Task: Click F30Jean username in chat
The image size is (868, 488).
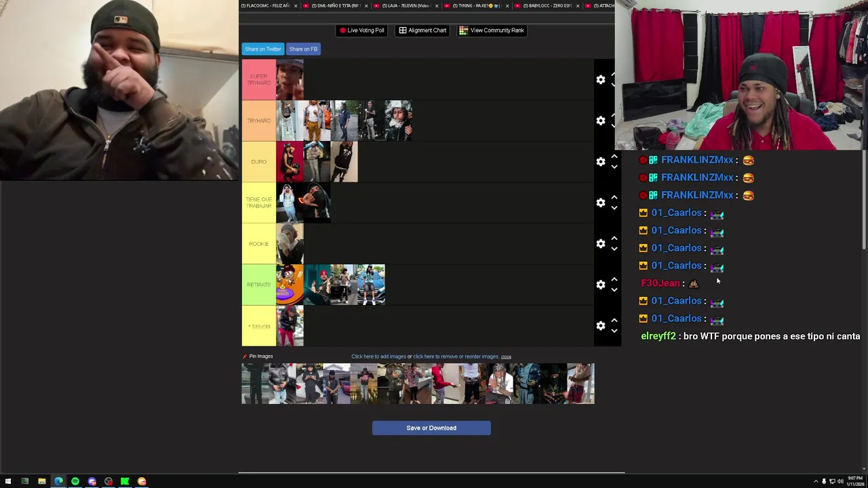Action: click(x=660, y=283)
